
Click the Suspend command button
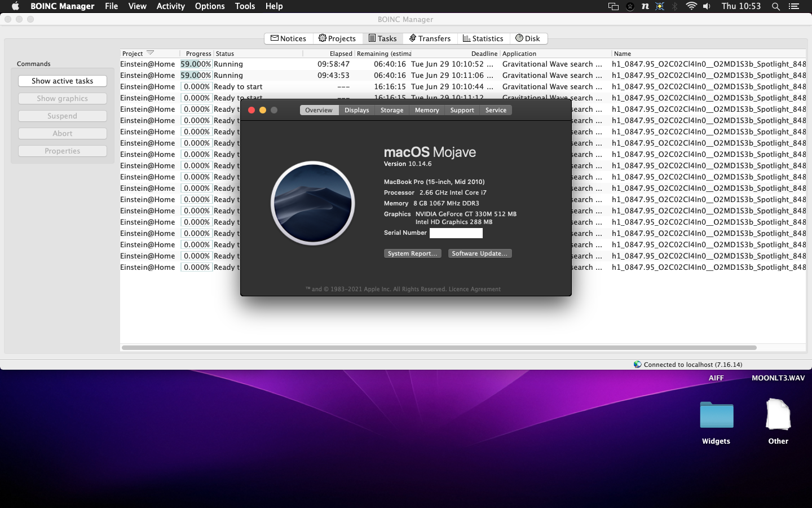[63, 116]
